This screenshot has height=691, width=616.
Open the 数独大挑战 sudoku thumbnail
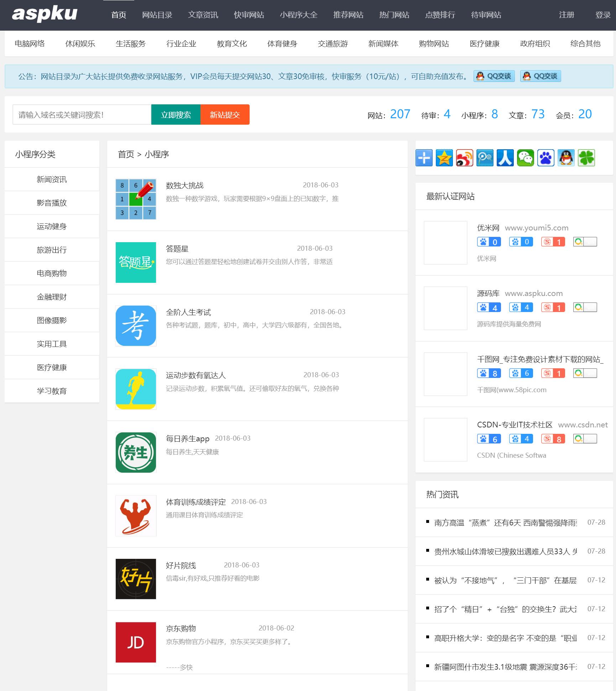click(136, 199)
